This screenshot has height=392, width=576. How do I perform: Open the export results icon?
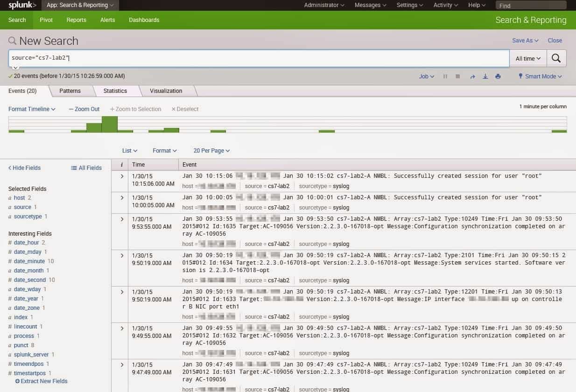click(485, 76)
